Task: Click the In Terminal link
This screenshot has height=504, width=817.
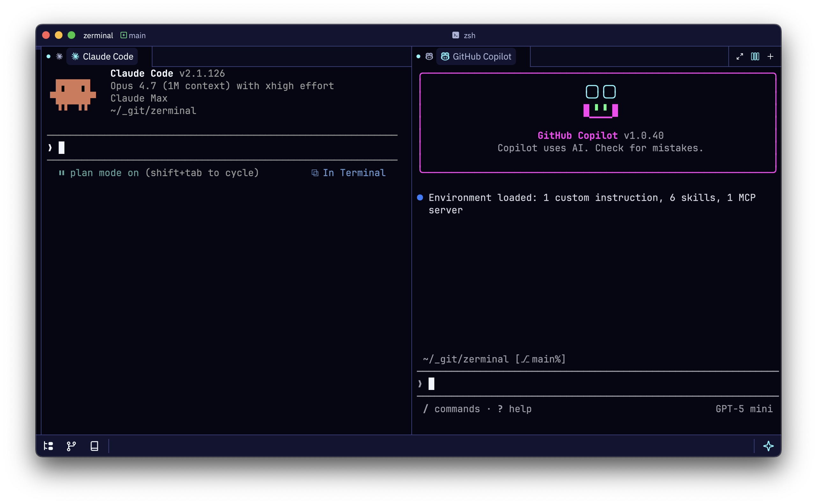Action: (349, 173)
